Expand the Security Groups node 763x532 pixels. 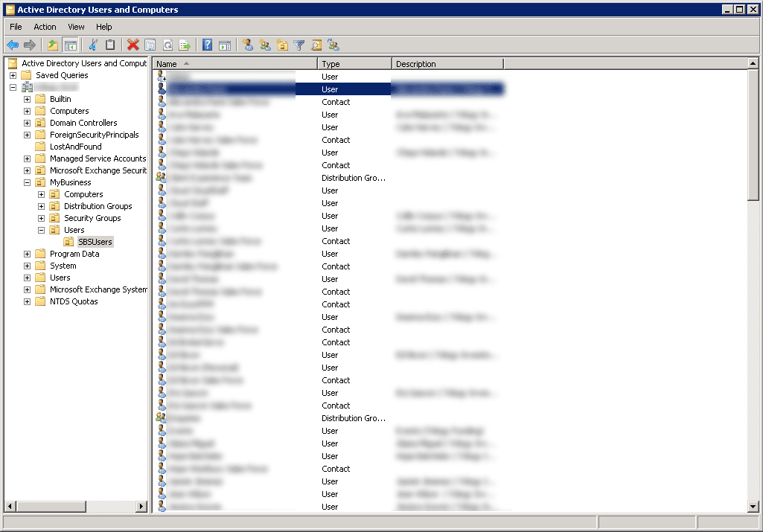(x=42, y=218)
